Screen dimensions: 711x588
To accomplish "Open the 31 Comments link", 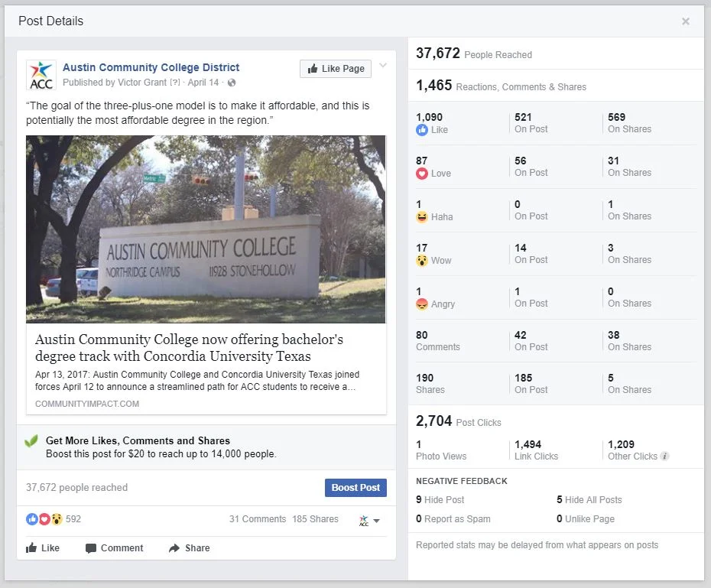I will [258, 518].
